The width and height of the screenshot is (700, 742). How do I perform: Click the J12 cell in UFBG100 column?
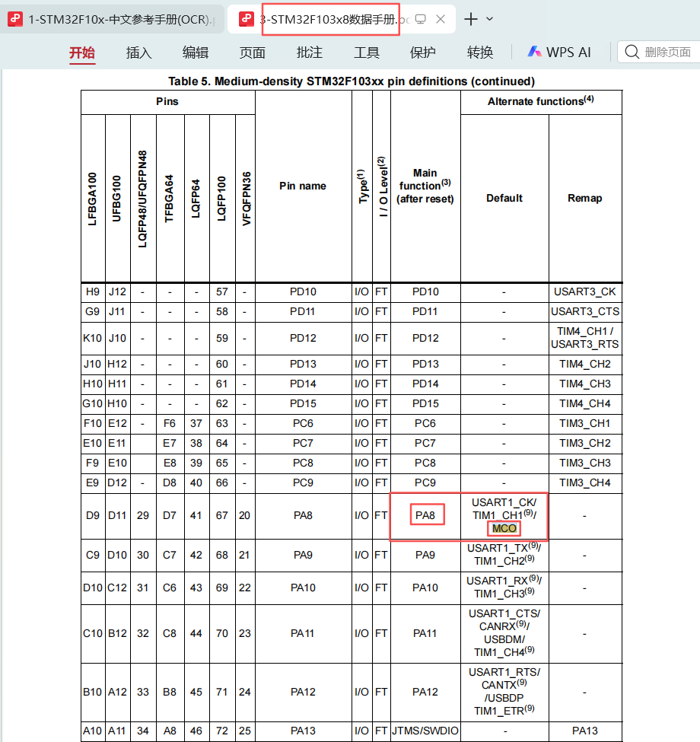click(117, 292)
